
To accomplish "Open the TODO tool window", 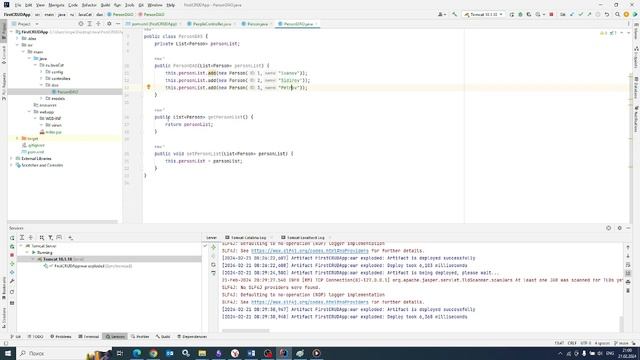I will (x=36, y=337).
